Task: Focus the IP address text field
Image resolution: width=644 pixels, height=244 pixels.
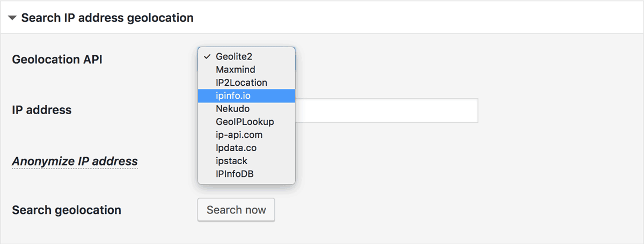Action: click(386, 110)
